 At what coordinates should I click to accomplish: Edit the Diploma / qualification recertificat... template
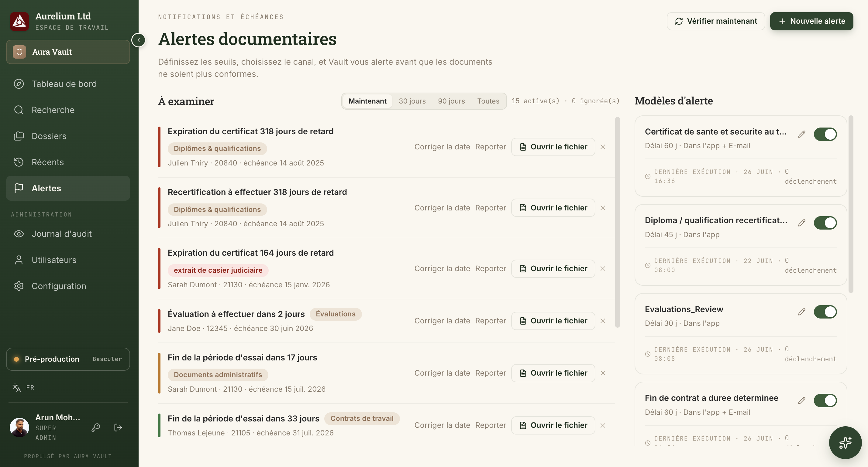(802, 223)
